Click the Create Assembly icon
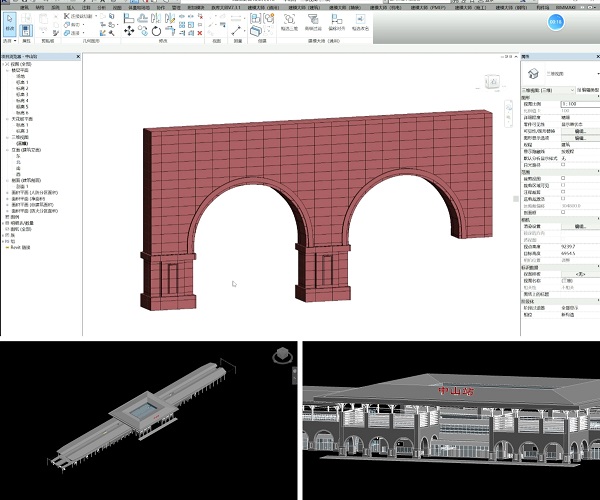This screenshot has height=500, width=600. [255, 18]
